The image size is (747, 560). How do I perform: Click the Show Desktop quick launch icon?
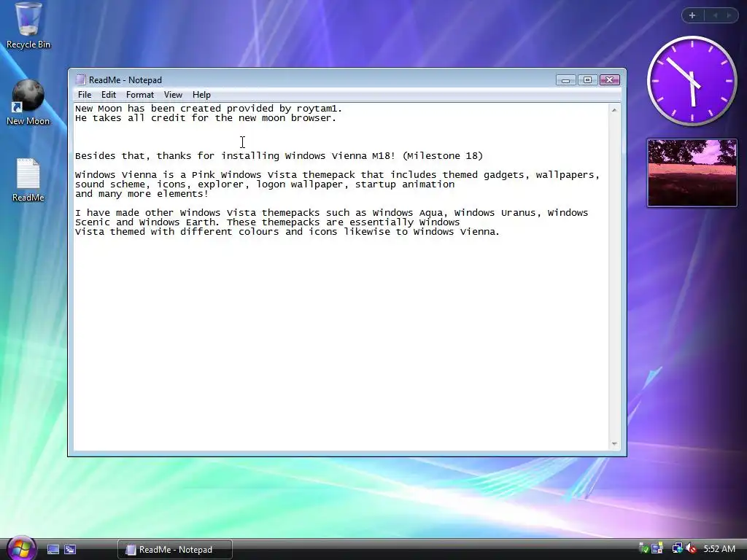tap(53, 550)
